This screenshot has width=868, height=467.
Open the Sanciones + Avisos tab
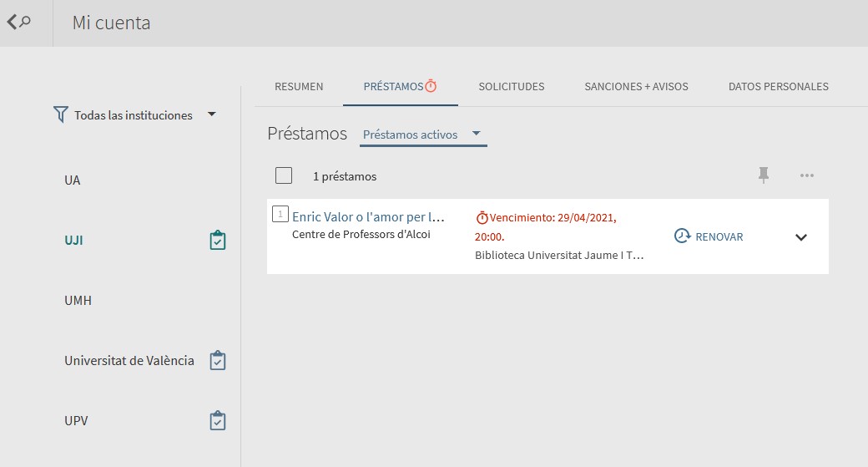point(636,86)
